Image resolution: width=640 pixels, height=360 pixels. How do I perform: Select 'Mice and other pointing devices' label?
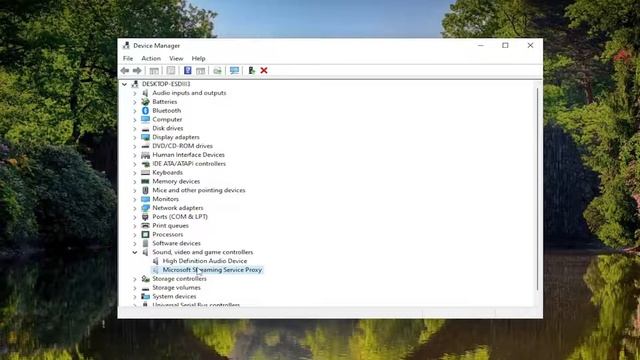tap(199, 190)
